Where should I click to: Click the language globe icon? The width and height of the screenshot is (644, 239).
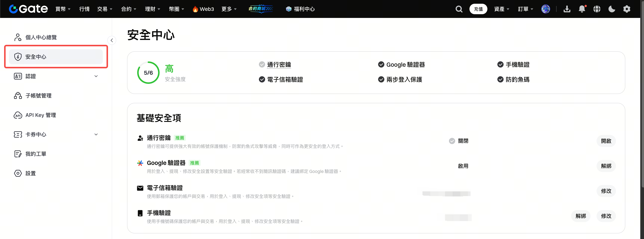pos(597,9)
